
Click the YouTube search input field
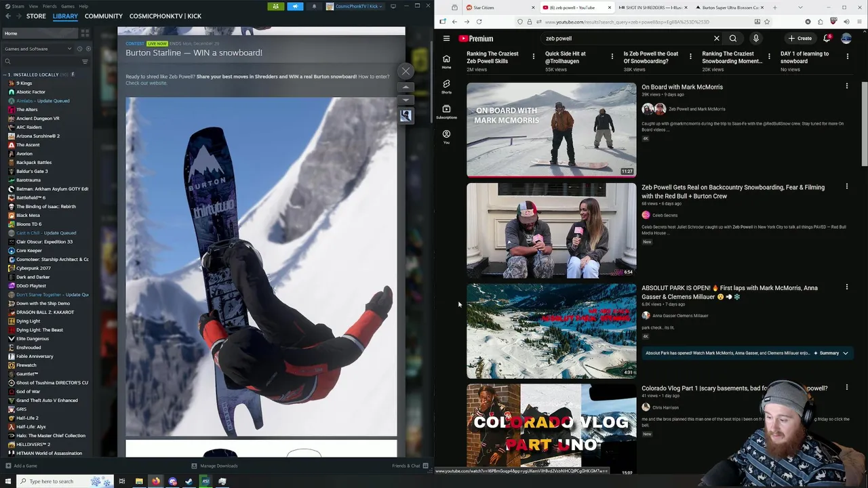624,39
